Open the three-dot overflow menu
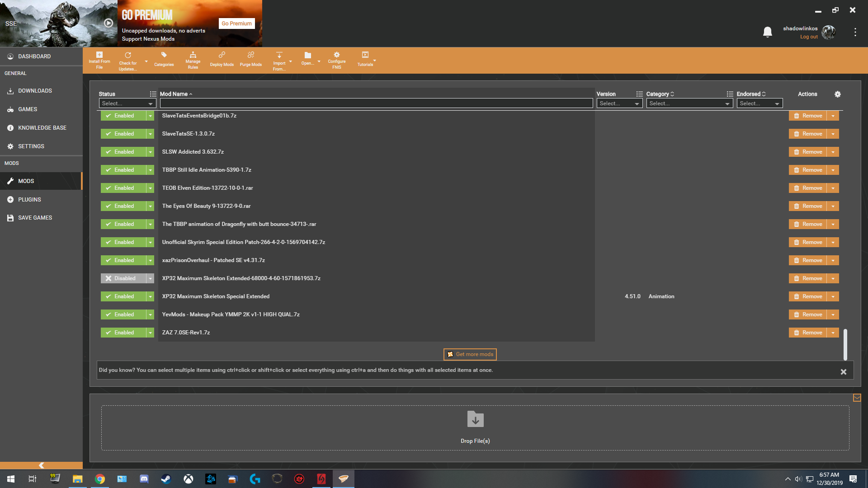Image resolution: width=868 pixels, height=488 pixels. click(x=855, y=32)
